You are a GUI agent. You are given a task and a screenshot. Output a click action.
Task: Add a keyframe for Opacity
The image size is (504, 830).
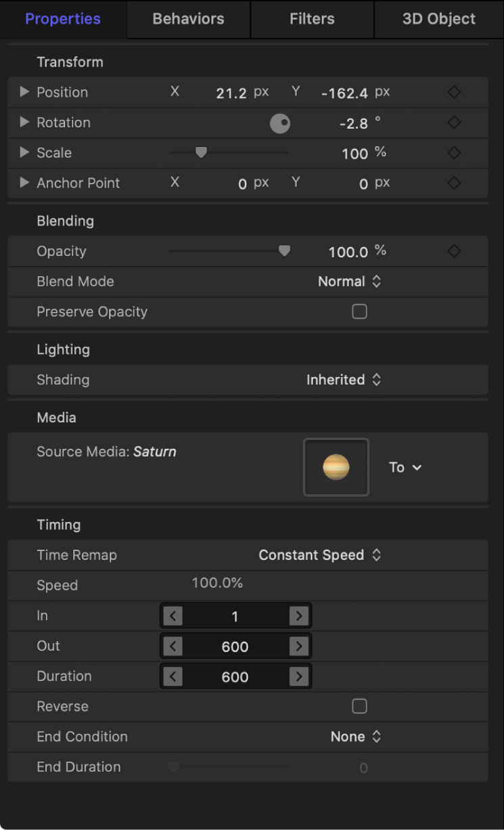453,251
